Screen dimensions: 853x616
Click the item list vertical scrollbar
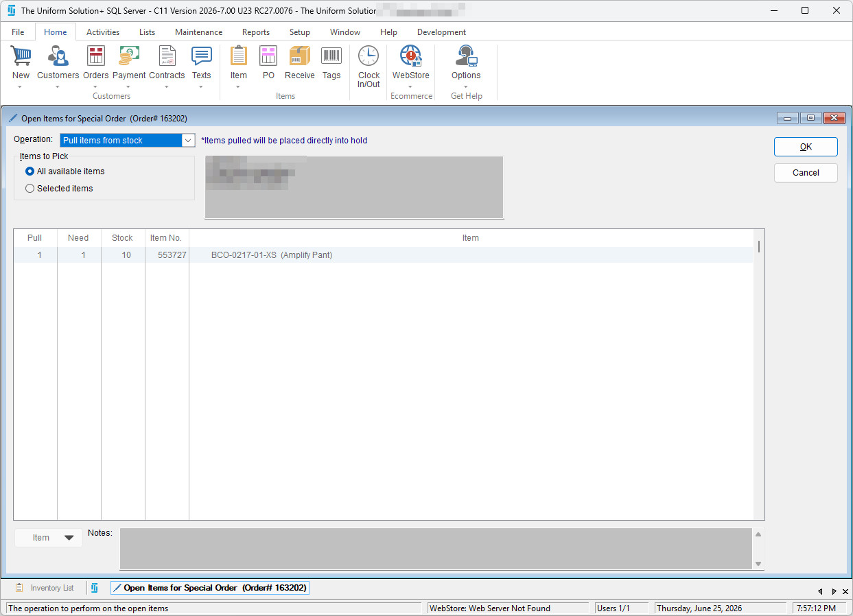(759, 375)
